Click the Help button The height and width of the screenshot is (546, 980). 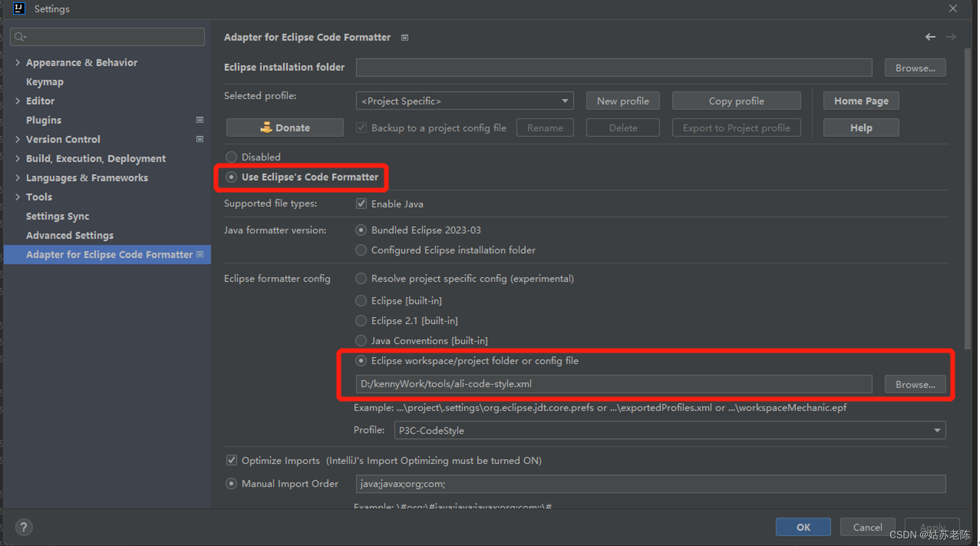pos(861,127)
